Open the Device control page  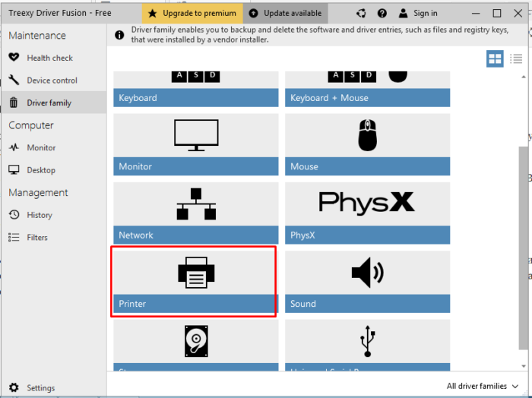click(54, 80)
